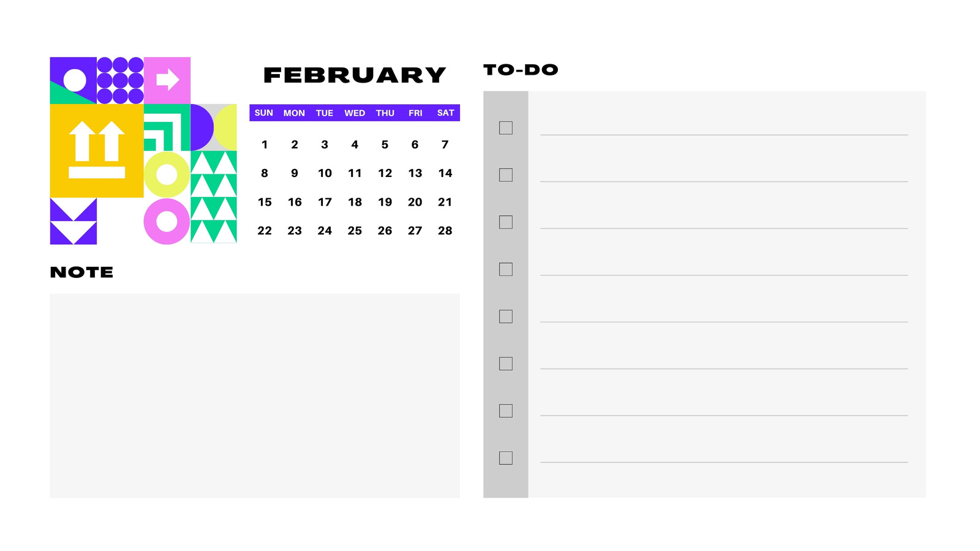The width and height of the screenshot is (980, 551).
Task: Click the pink right-arrow tile
Action: click(167, 80)
